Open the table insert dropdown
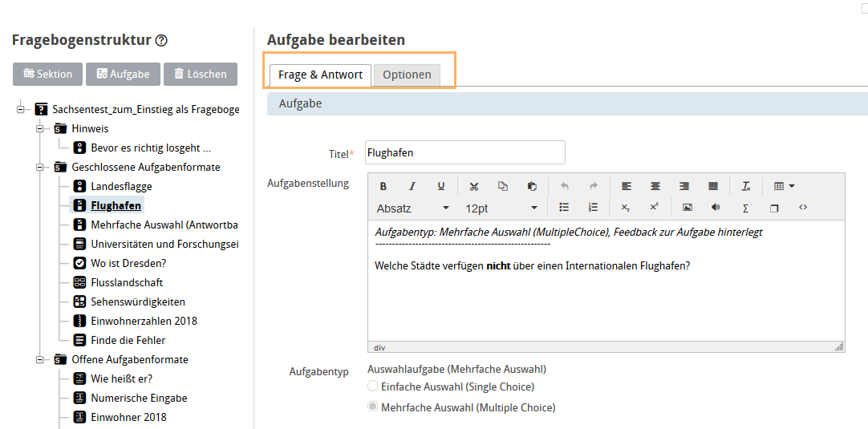868x429 pixels. pos(784,187)
